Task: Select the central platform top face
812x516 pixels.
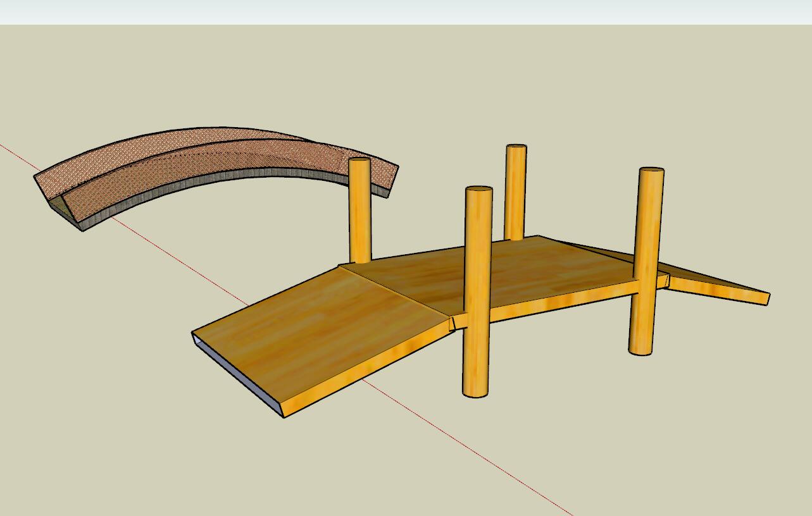Action: (506, 272)
